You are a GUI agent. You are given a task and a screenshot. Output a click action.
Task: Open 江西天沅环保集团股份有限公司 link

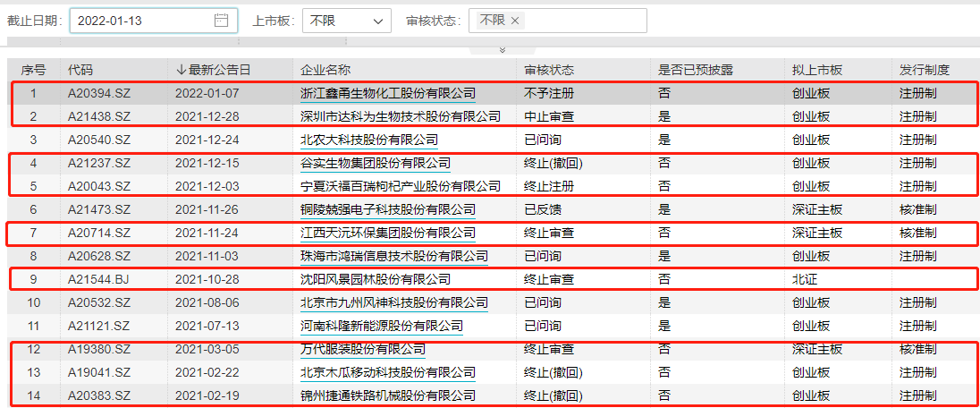pyautogui.click(x=388, y=233)
